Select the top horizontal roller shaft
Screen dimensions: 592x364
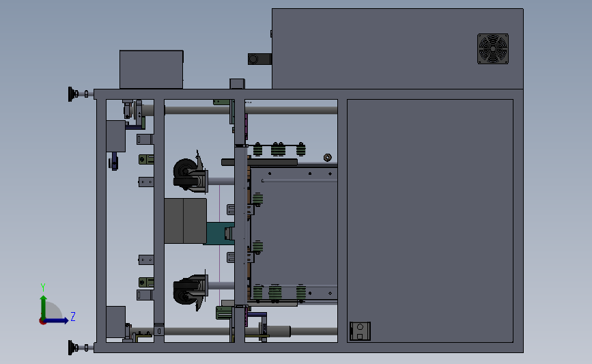coord(251,110)
